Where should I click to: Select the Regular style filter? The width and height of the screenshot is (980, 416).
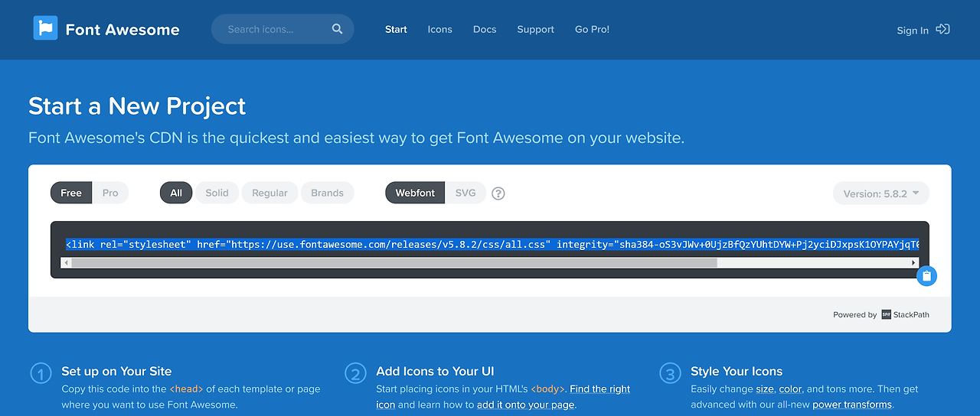click(x=269, y=193)
